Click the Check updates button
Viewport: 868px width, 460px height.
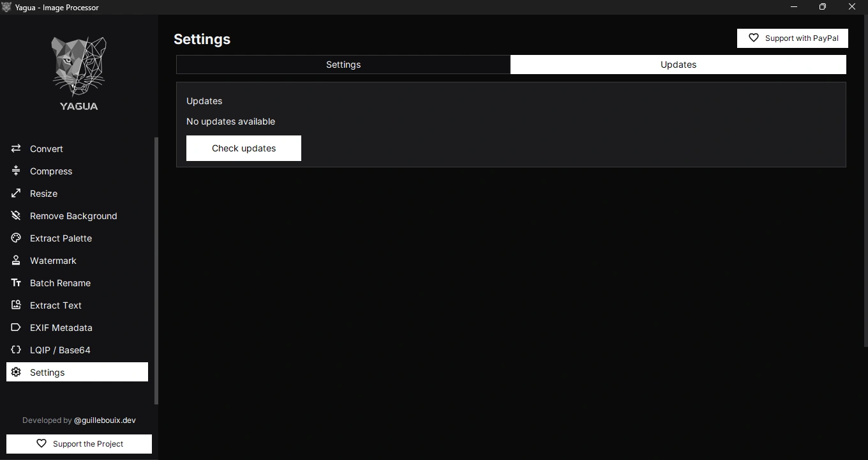pyautogui.click(x=244, y=148)
